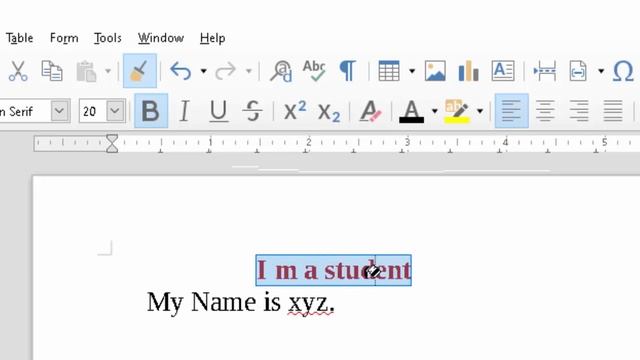
Task: Toggle Underline formatting
Action: [x=218, y=111]
